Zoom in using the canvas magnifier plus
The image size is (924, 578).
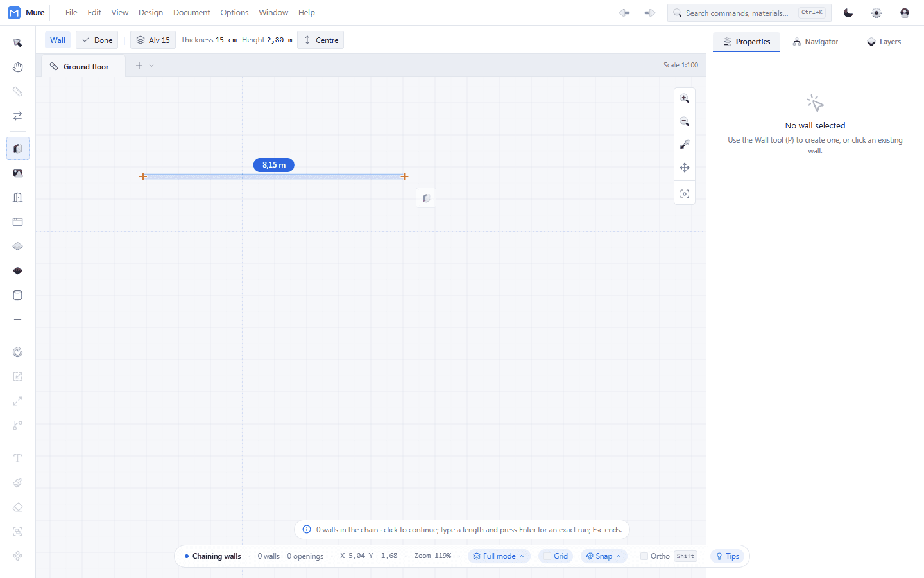pos(685,98)
